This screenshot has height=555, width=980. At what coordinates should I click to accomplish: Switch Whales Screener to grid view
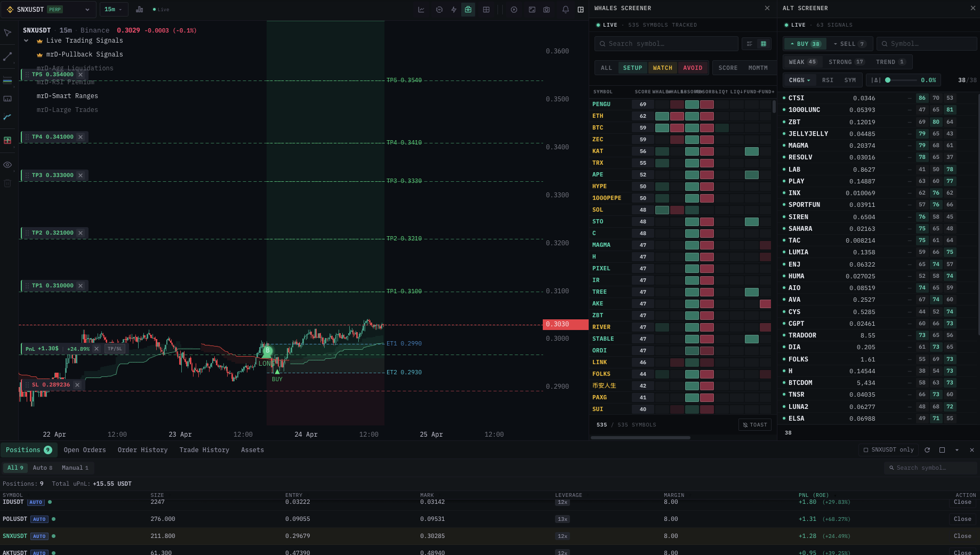pyautogui.click(x=764, y=44)
